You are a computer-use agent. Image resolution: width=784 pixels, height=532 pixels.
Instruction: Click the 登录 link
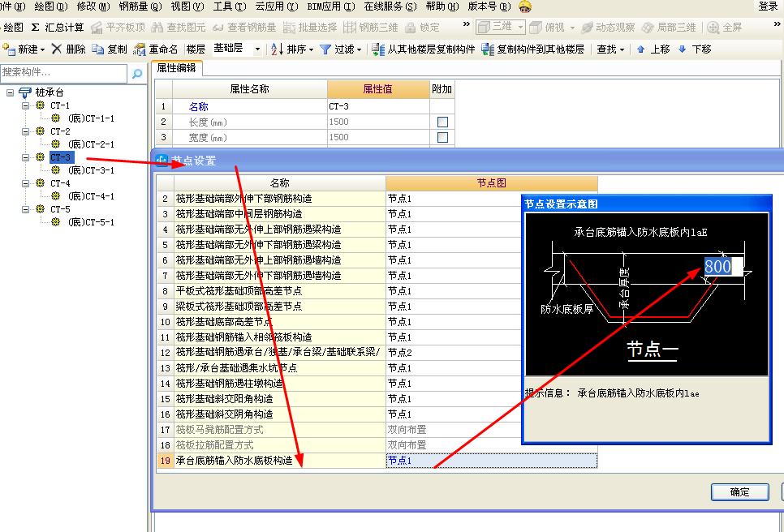pos(768,6)
